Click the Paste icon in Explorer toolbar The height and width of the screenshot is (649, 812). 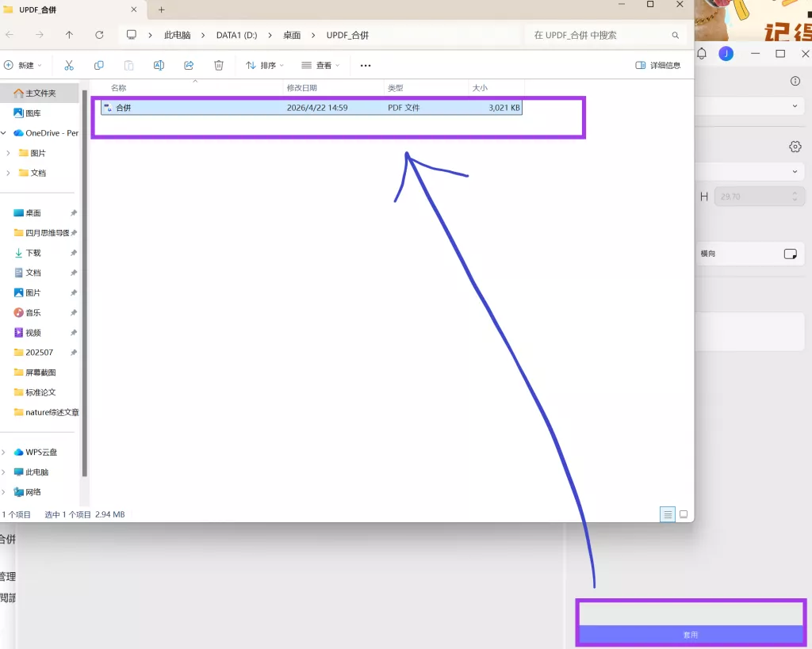tap(129, 65)
